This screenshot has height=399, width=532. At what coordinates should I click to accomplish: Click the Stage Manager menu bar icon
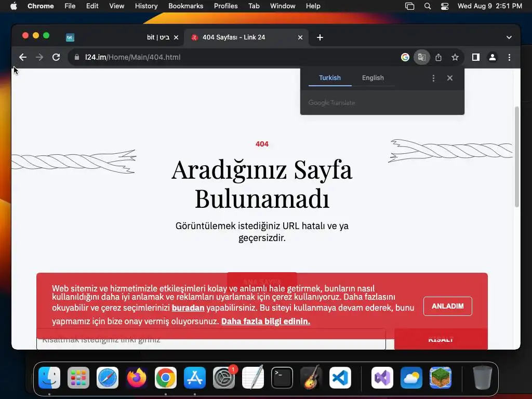(410, 6)
